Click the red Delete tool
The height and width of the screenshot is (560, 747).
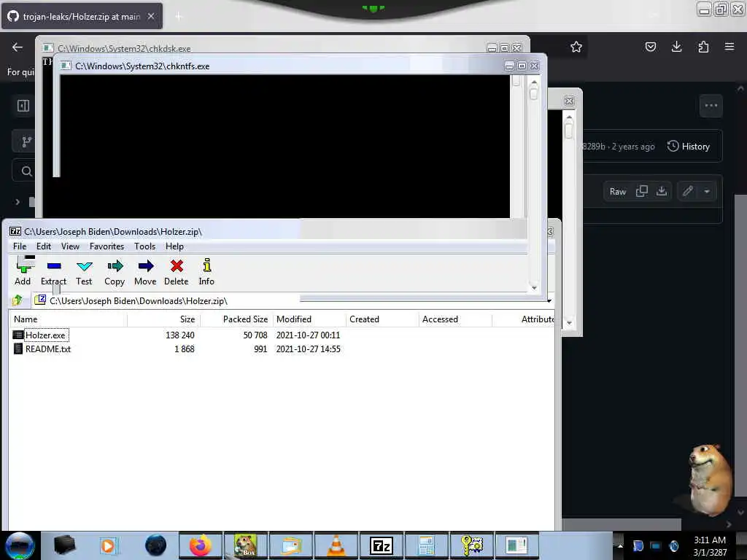tap(177, 271)
